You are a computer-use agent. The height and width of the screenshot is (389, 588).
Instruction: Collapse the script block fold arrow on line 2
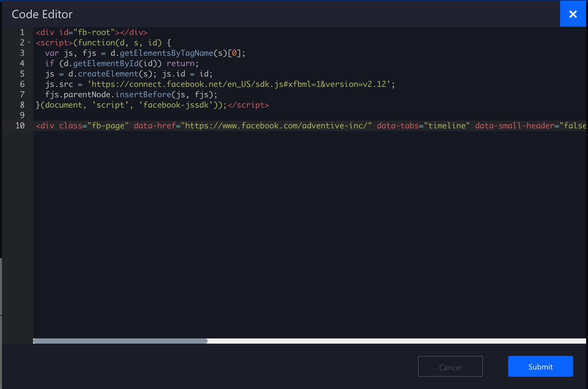click(x=29, y=42)
